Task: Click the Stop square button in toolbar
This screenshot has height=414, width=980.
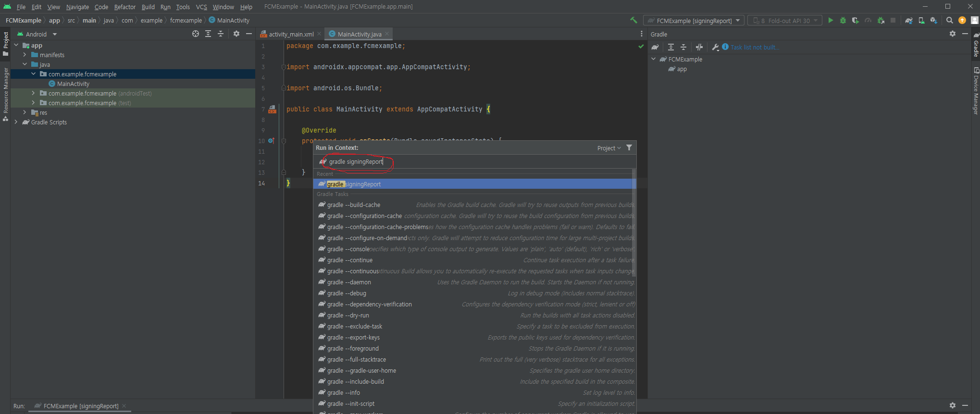Action: click(x=893, y=20)
